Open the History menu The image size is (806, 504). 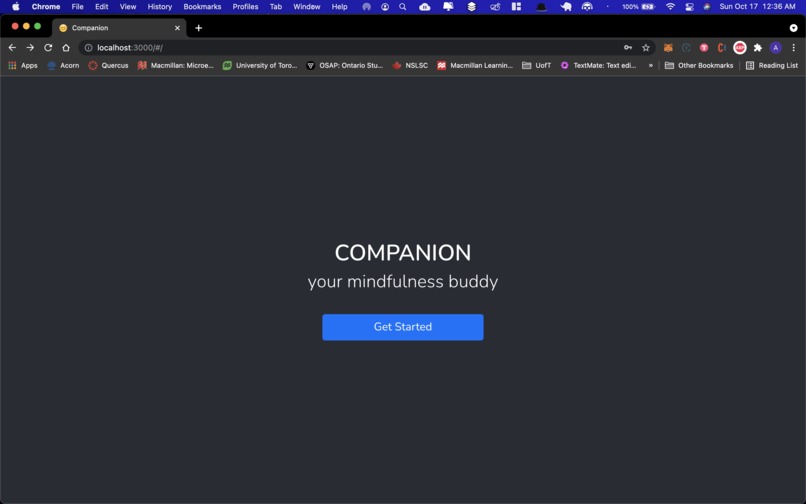(x=159, y=7)
